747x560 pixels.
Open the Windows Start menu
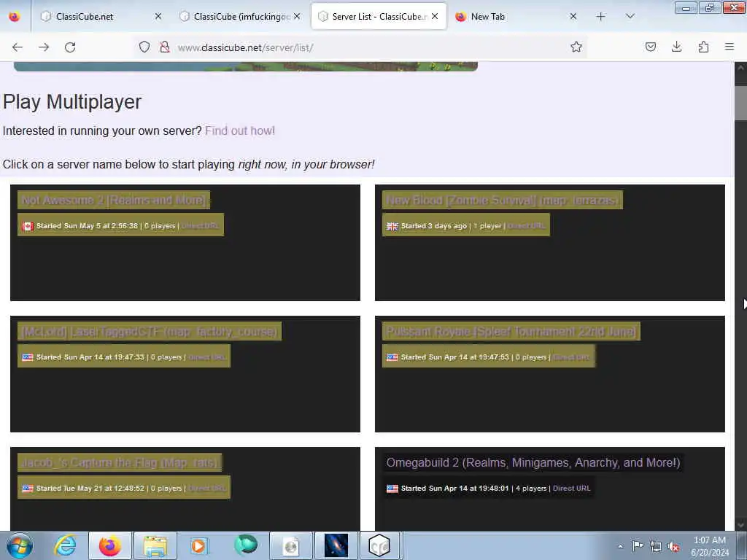pos(20,545)
